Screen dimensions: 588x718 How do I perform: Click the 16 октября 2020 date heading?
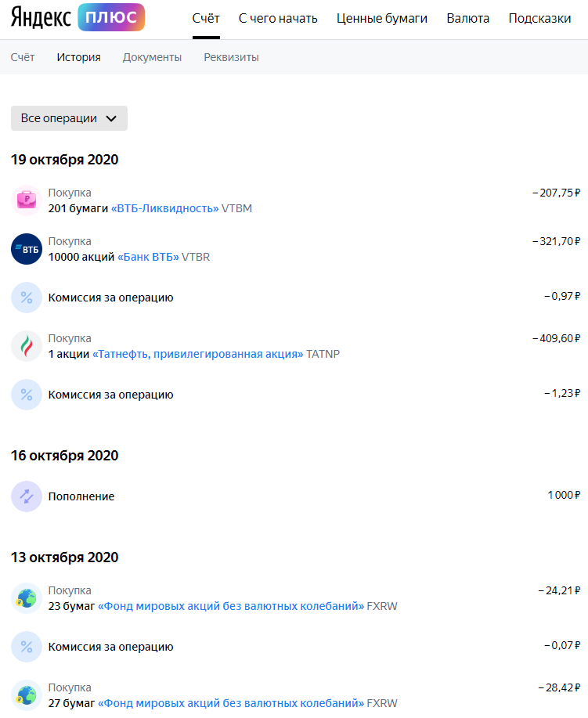coord(64,456)
